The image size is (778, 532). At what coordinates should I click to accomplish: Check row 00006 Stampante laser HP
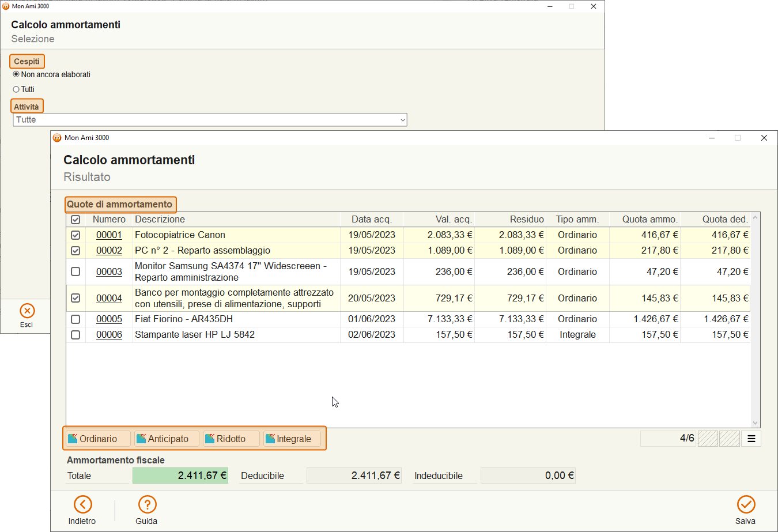pyautogui.click(x=75, y=335)
